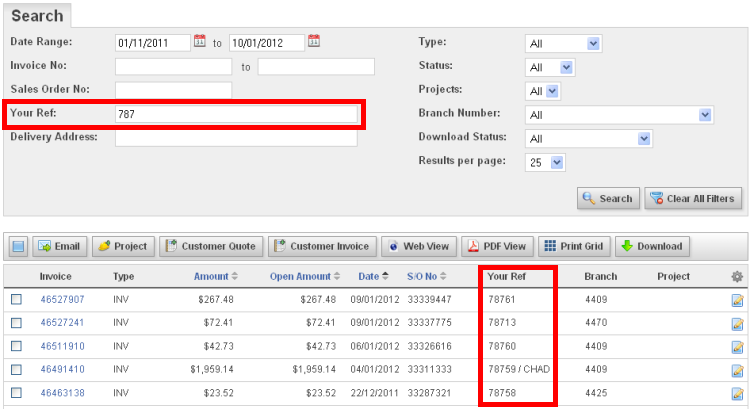
Task: Open invoice link 46511910
Action: [x=62, y=346]
